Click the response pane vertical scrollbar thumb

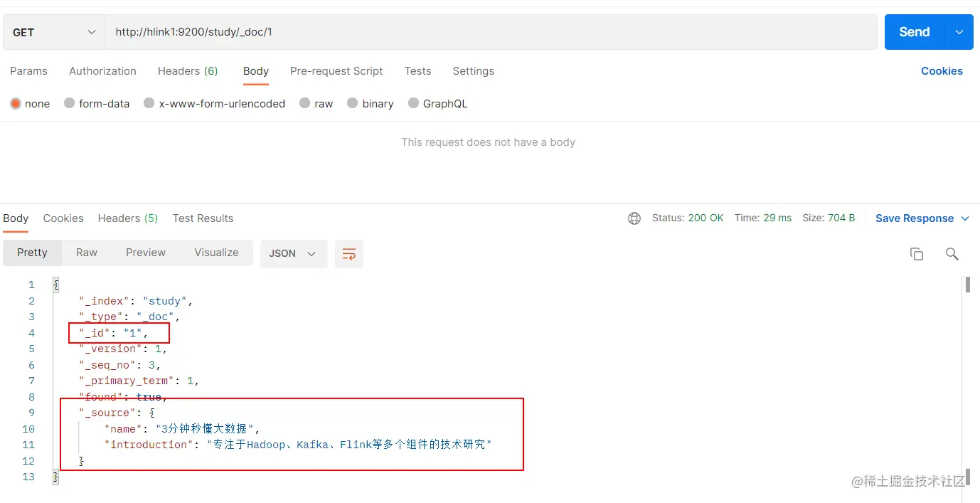tap(967, 285)
